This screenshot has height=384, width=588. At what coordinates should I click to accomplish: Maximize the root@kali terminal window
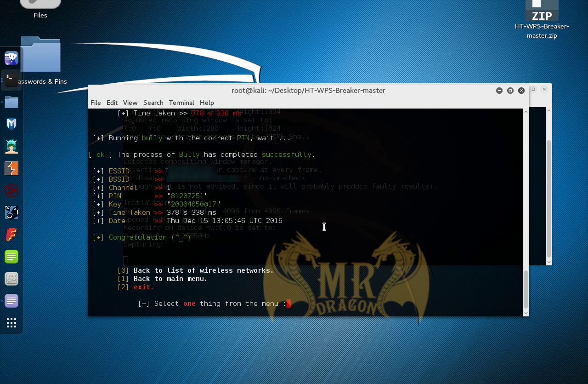[x=510, y=91]
